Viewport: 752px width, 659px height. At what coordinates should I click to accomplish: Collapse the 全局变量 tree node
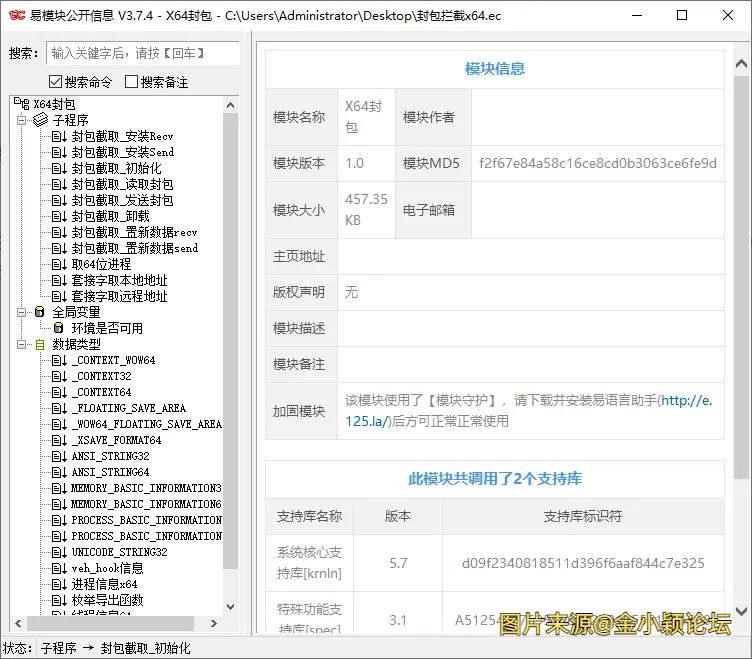pyautogui.click(x=21, y=312)
